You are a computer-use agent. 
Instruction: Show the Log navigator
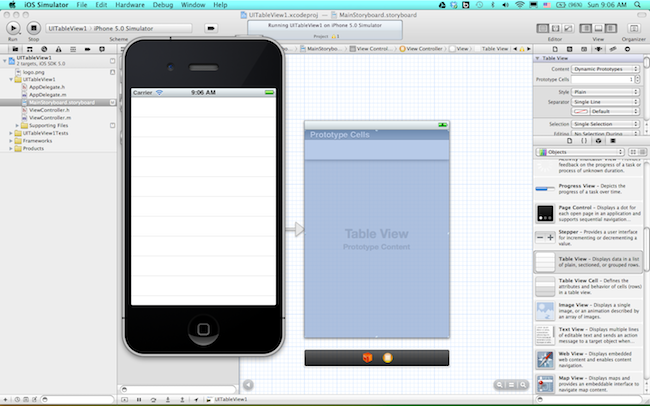point(102,49)
